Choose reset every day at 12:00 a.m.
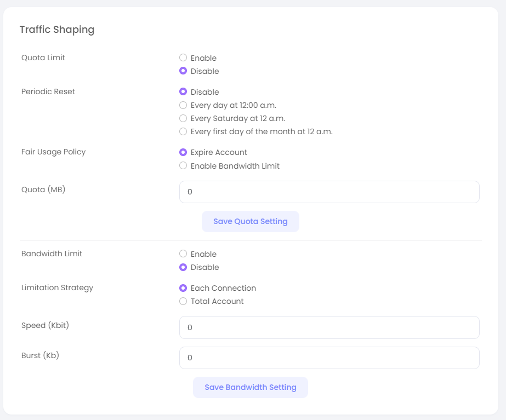Screen dimensions: 506x420 (x=183, y=105)
